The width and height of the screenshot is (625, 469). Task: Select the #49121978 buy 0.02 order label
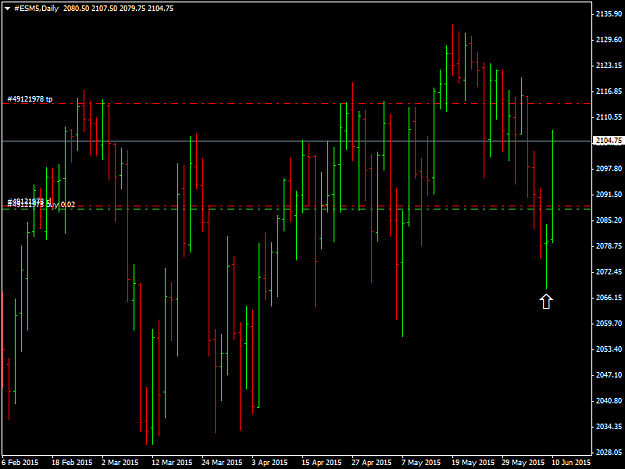[41, 204]
